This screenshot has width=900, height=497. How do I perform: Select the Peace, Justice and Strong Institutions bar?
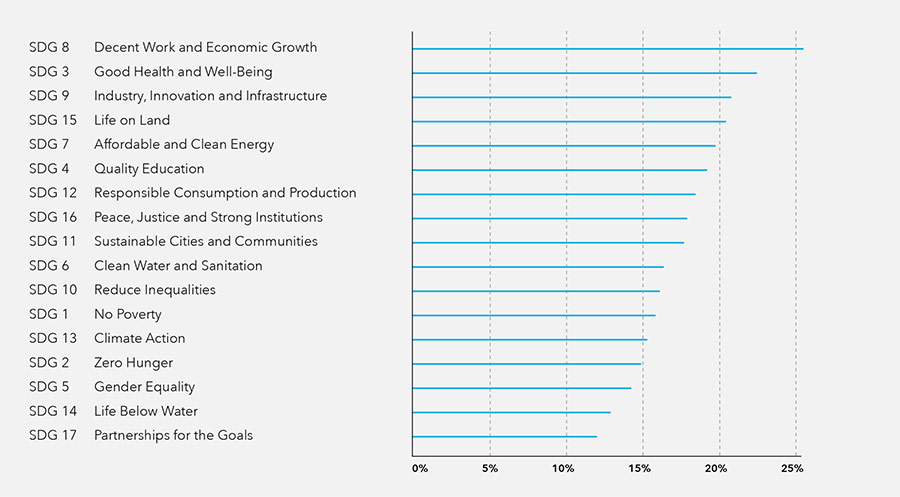pos(549,218)
